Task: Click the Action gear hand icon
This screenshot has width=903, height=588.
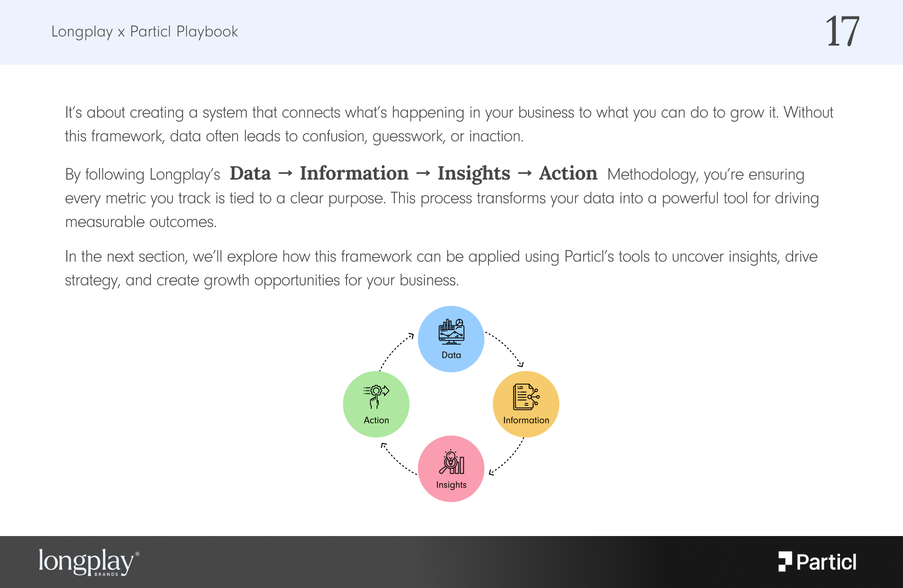Action: coord(376,397)
